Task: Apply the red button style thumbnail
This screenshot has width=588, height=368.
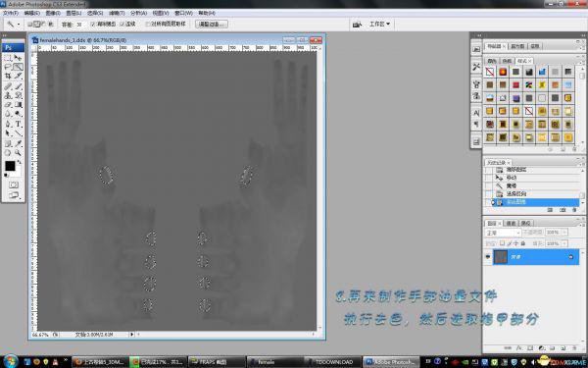Action: click(516, 84)
